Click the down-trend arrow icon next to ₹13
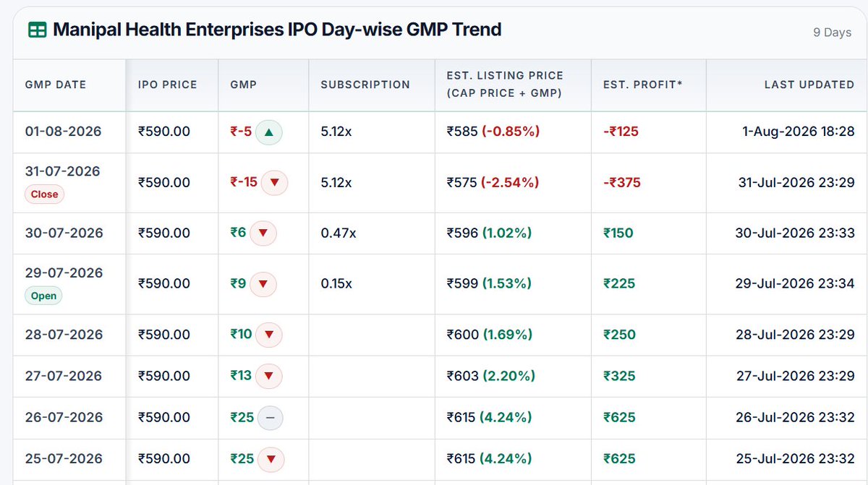Viewport: 868px width, 485px height. (269, 376)
